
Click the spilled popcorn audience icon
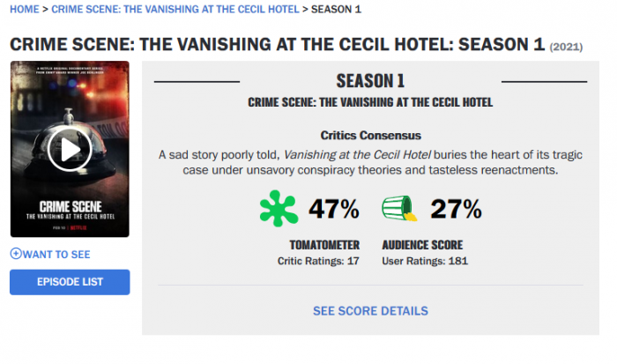(x=398, y=209)
